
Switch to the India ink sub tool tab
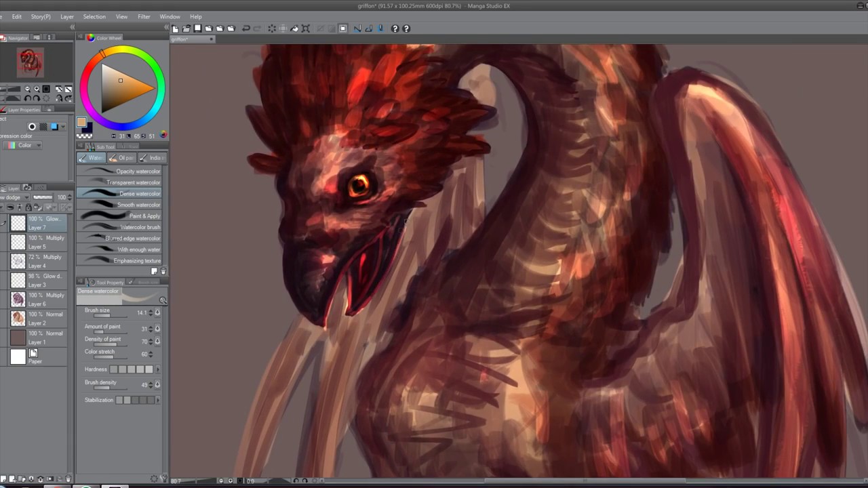(152, 158)
